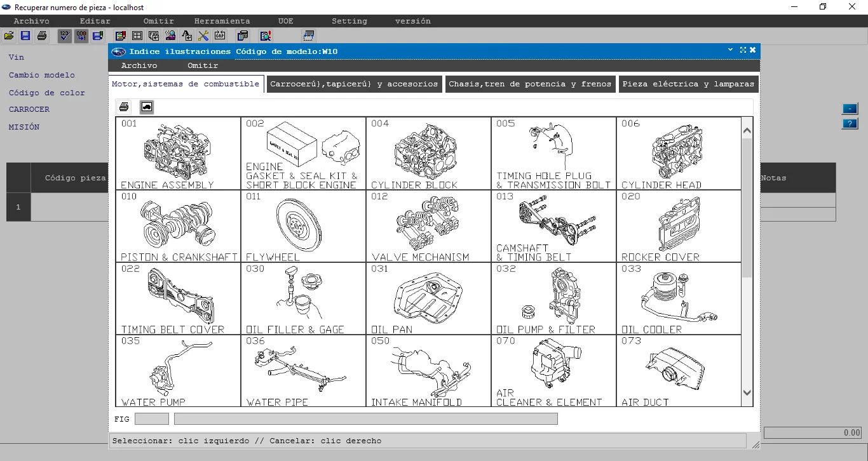Viewport: 868px width, 461px height.
Task: Select the 011 FLYWHEEL illustration
Action: tap(303, 226)
